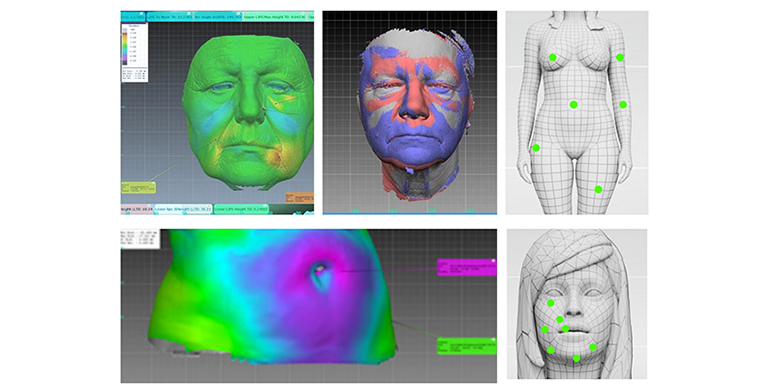Screen dimensions: 770x390
Task: Click the green annotation box on abdomen scan
Action: pyautogui.click(x=467, y=346)
